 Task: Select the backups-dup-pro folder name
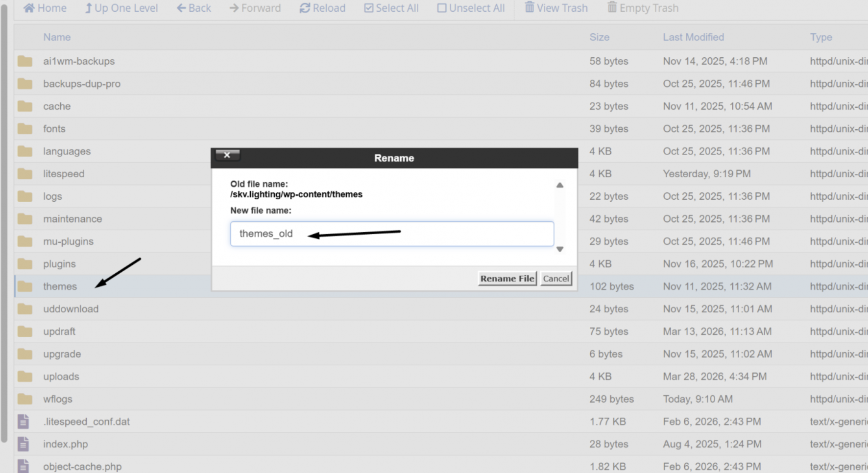point(82,84)
